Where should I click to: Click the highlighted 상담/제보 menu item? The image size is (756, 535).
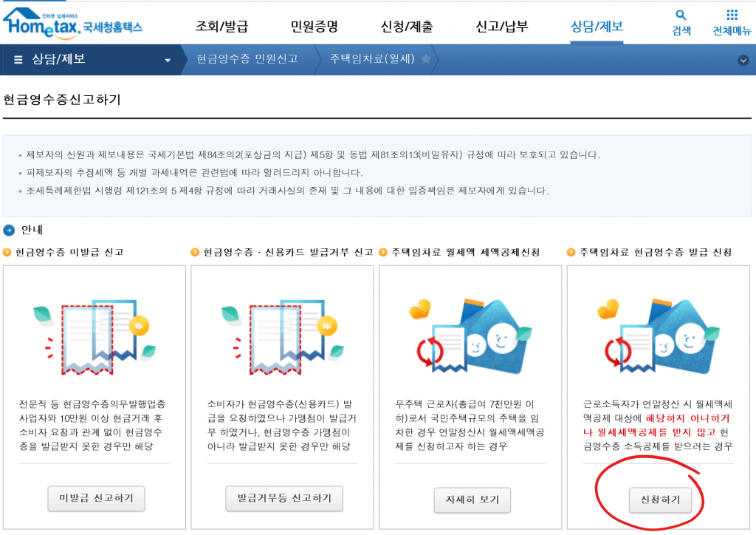[599, 24]
